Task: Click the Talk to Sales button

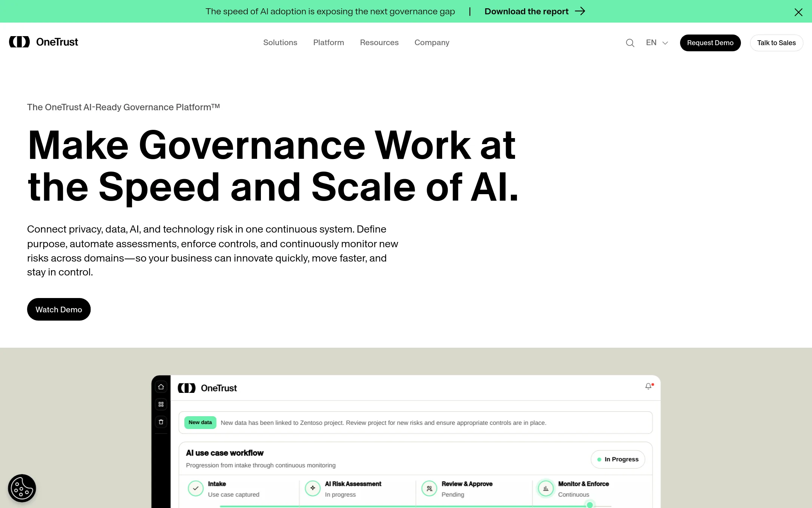Action: tap(776, 43)
